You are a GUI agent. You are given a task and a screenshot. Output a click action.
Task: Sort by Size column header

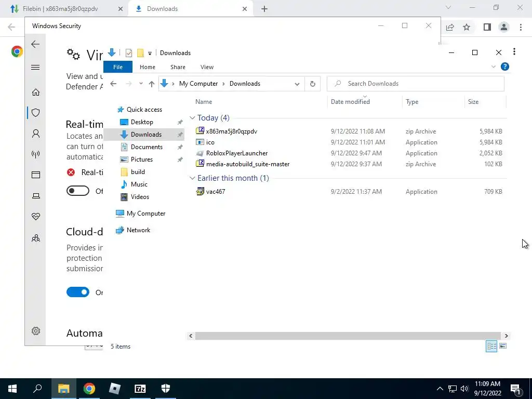pos(485,101)
